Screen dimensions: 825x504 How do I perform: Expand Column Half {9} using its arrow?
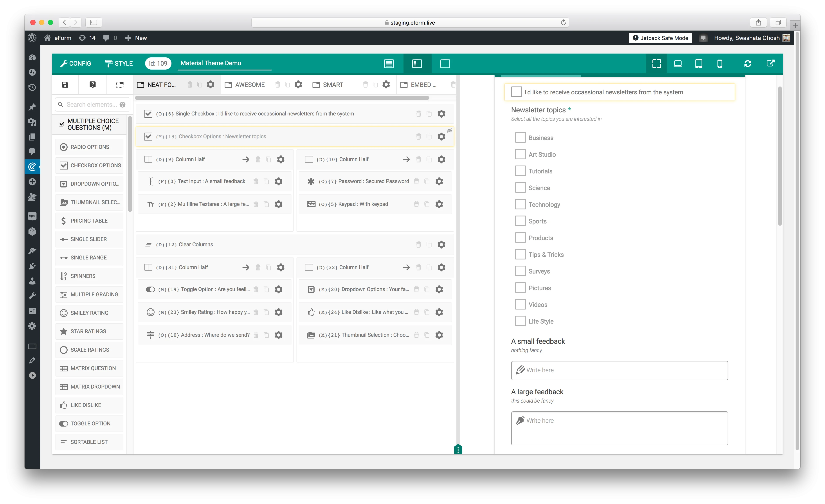coord(246,159)
